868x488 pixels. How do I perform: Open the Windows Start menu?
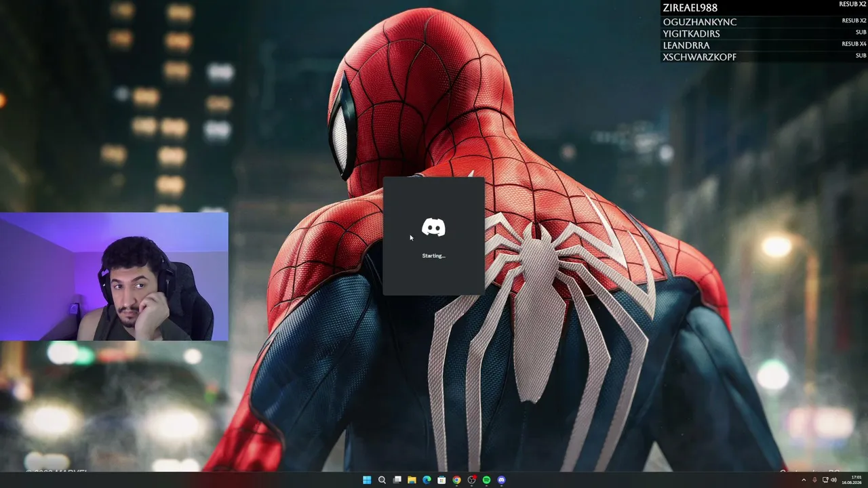click(367, 480)
